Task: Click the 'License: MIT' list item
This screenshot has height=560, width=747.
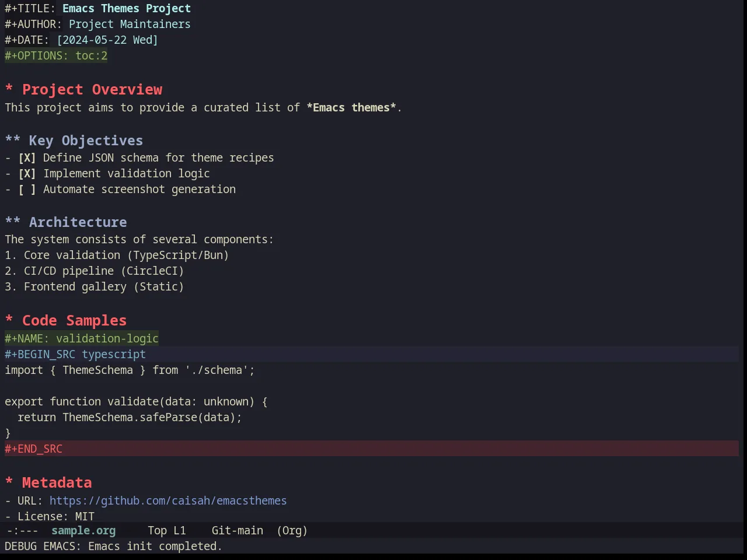Action: click(50, 516)
